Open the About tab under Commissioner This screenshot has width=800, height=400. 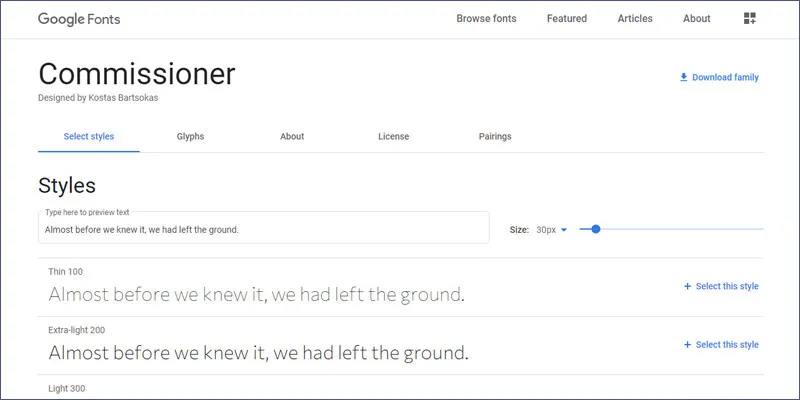(x=292, y=137)
